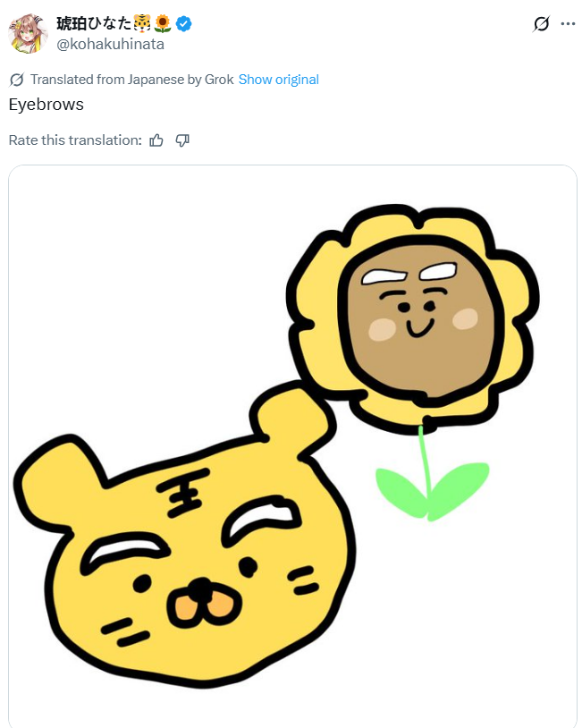Screen dimensions: 582x728
Task: Click the small Grok icon beside "Translated from Japanese"
Action: [17, 80]
